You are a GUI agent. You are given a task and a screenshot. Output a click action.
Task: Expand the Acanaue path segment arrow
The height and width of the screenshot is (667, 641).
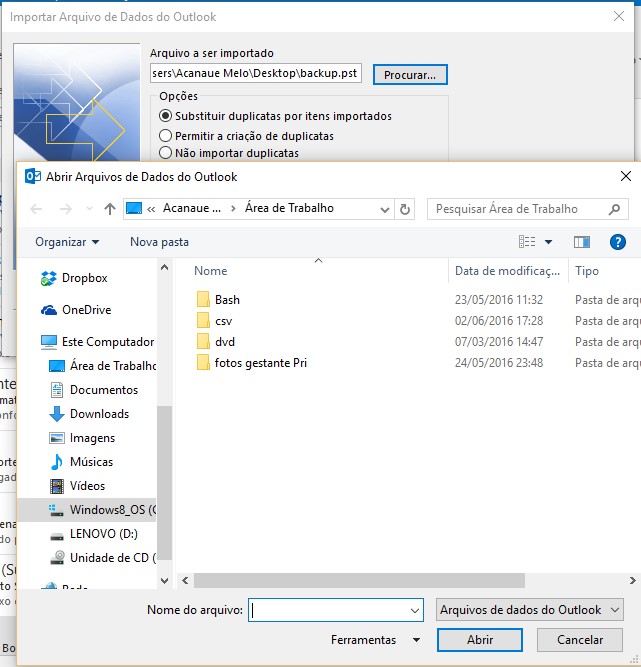[233, 209]
